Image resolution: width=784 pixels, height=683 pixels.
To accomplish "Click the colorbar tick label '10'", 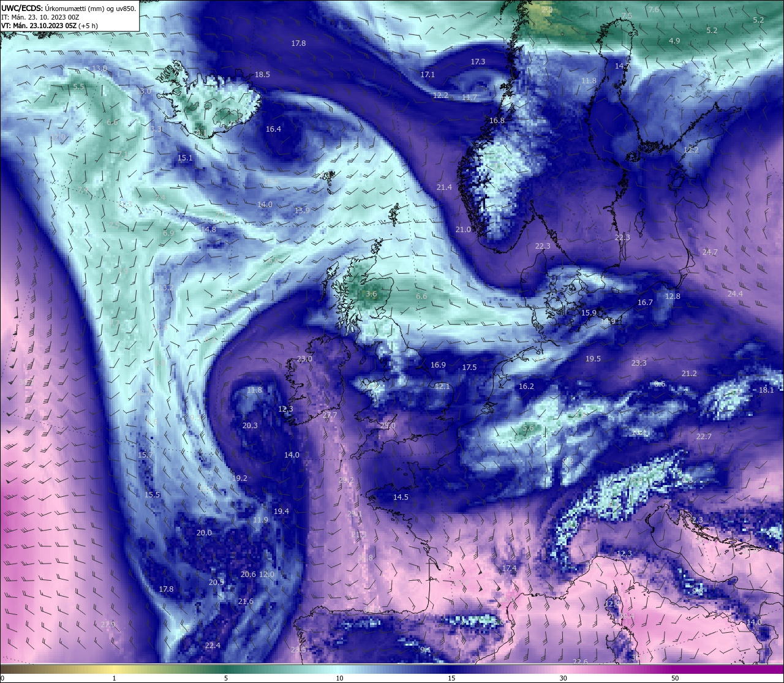I will 339,678.
